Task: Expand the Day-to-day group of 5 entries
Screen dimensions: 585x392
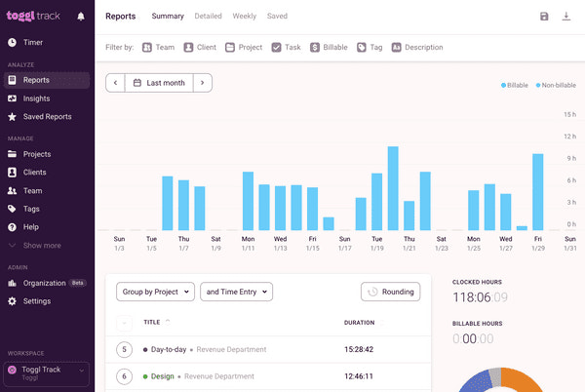Action: coord(124,349)
